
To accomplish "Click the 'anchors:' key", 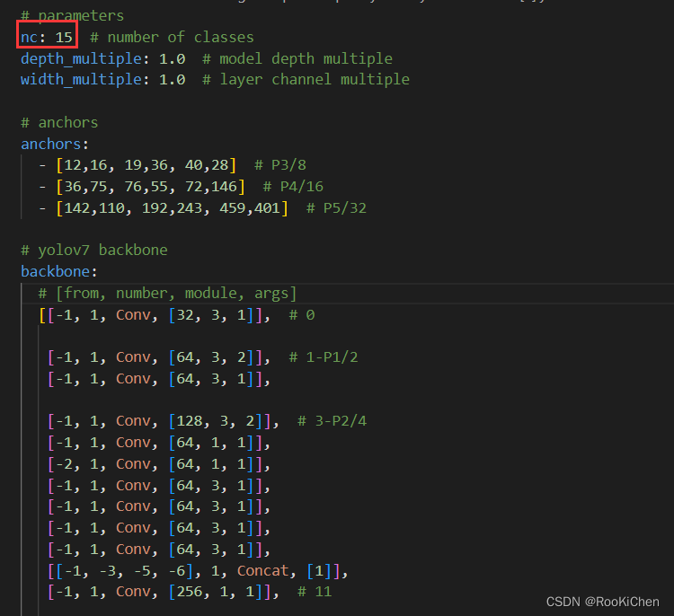I will (x=55, y=144).
